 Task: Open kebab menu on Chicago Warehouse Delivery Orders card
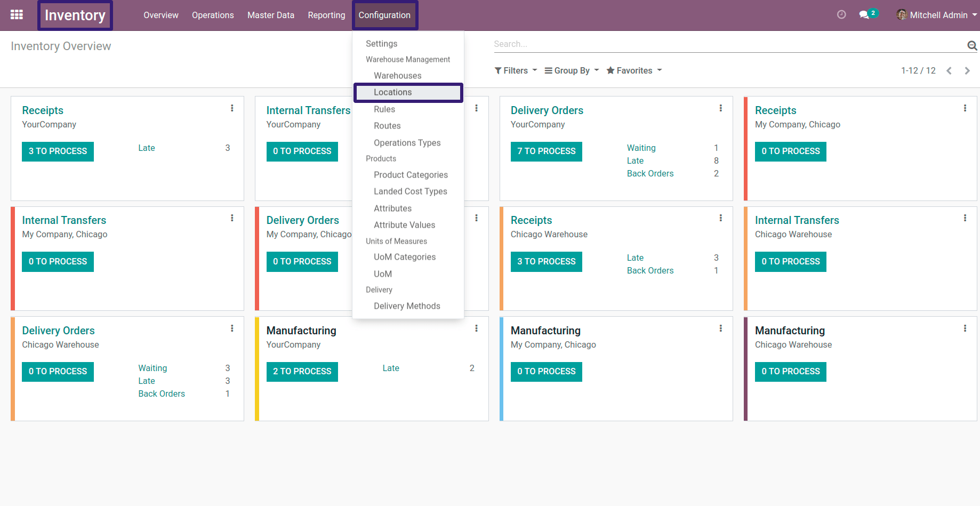232,328
